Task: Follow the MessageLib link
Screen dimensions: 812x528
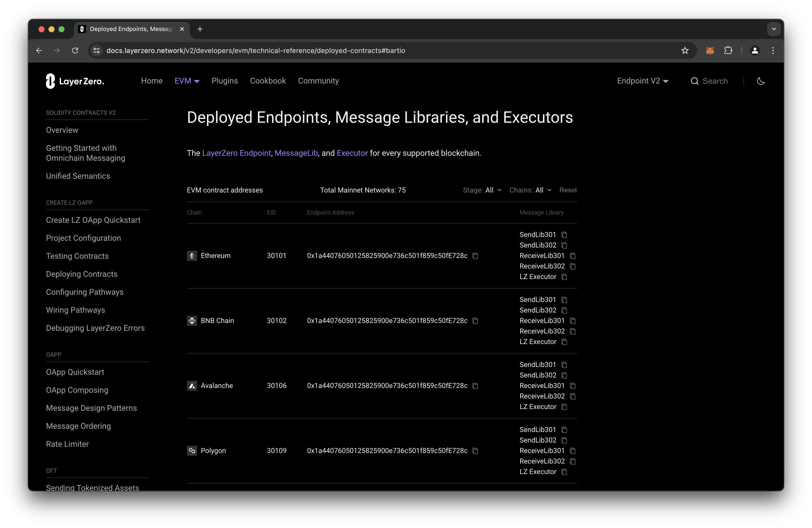Action: click(x=296, y=153)
